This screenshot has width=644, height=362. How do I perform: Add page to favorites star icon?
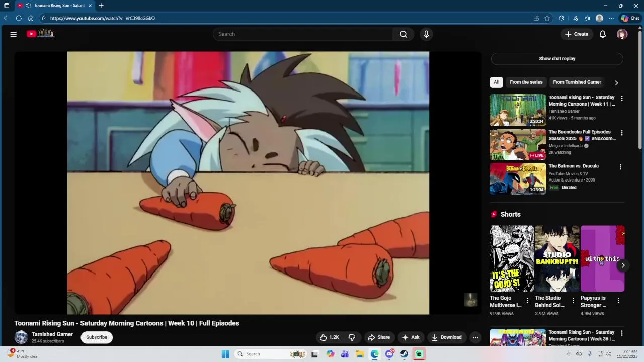click(x=547, y=18)
